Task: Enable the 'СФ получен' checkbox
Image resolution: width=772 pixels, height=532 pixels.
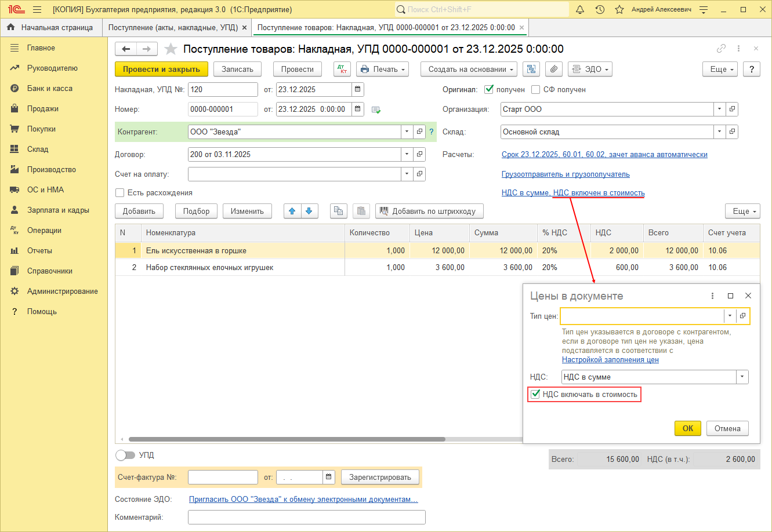Action: coord(536,90)
